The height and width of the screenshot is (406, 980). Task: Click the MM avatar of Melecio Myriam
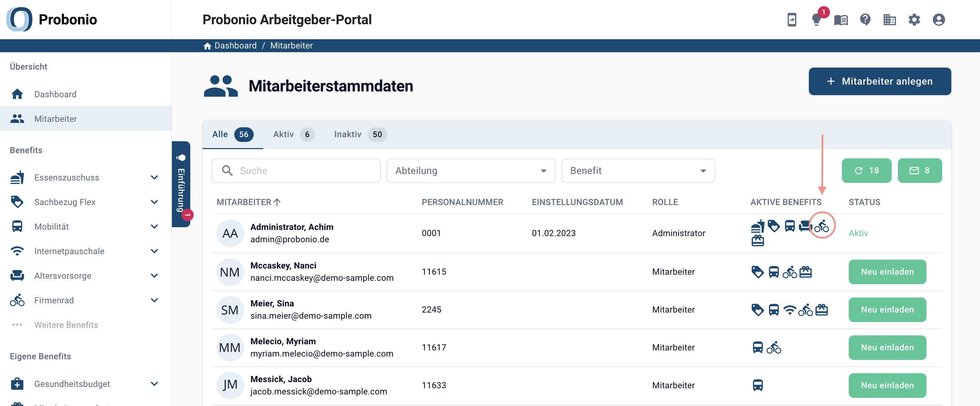(x=230, y=347)
